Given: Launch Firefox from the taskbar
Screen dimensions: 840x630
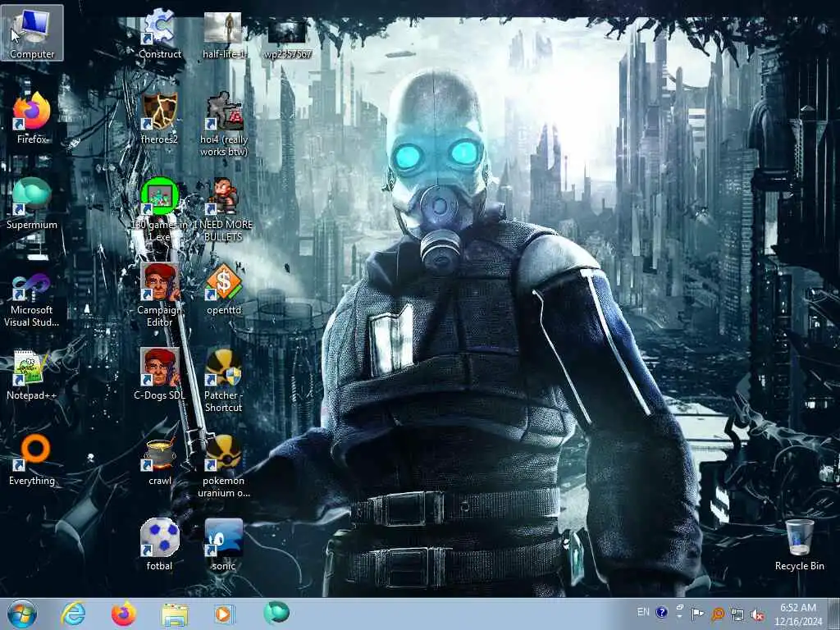Looking at the screenshot, I should click(x=123, y=614).
